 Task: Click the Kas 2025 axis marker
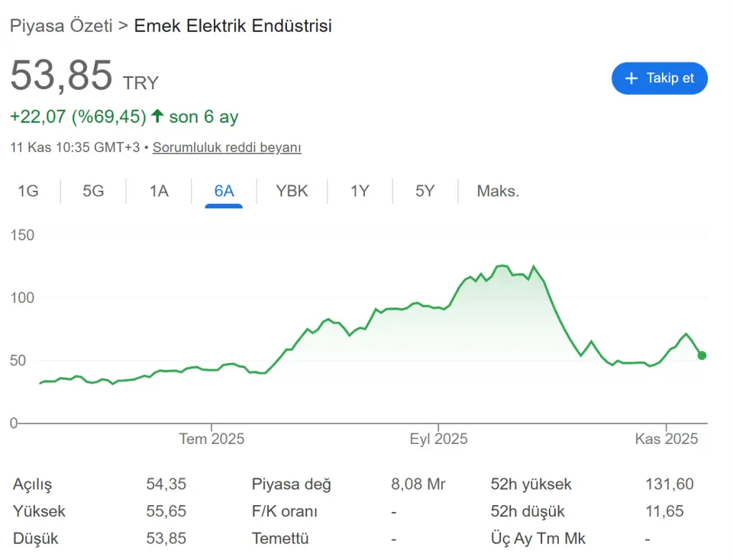[x=667, y=439]
